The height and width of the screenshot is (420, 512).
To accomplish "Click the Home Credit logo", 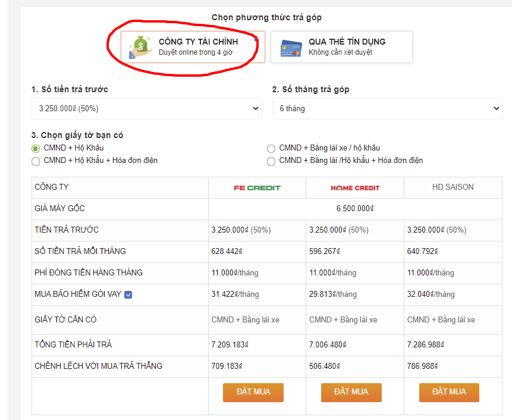I will tap(355, 187).
